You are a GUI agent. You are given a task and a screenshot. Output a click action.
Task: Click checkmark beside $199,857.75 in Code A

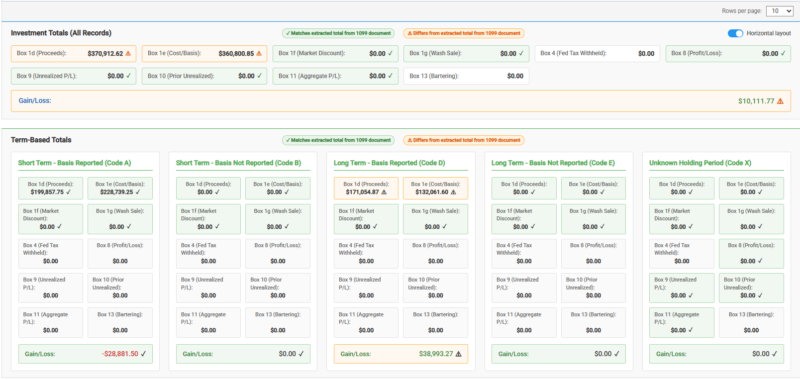click(68, 192)
